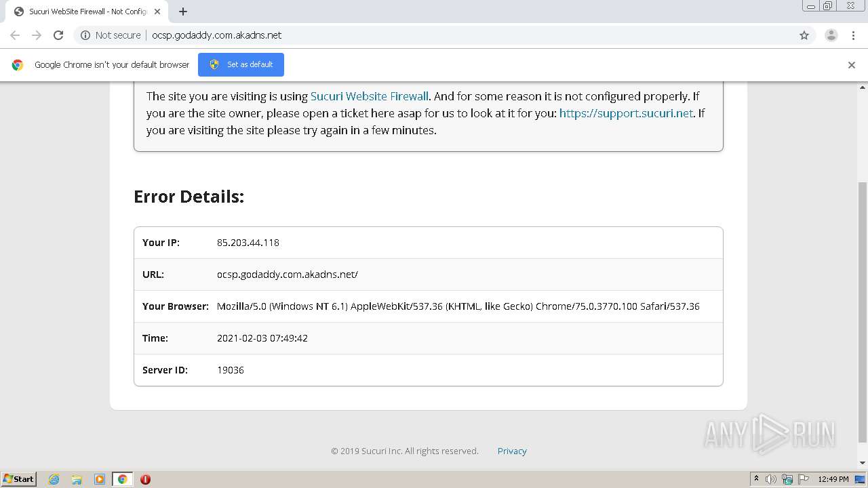Click the red security icon in taskbar
The height and width of the screenshot is (488, 868).
(145, 479)
